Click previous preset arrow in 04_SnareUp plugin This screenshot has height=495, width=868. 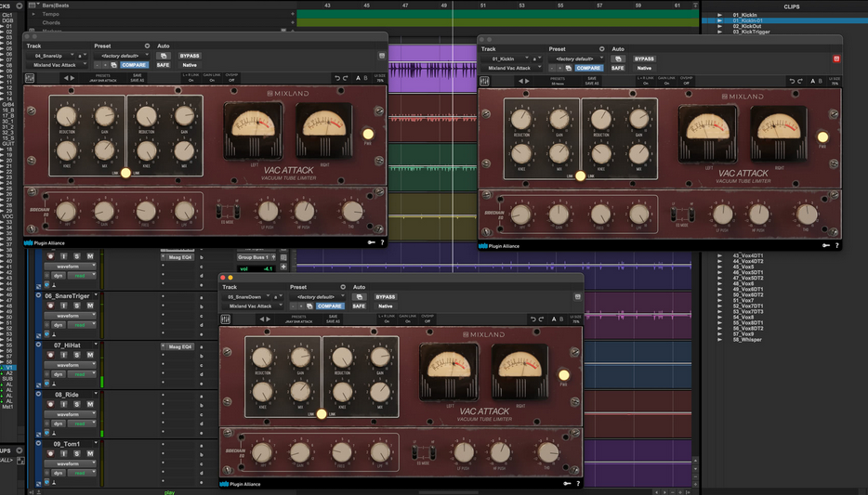pos(66,78)
